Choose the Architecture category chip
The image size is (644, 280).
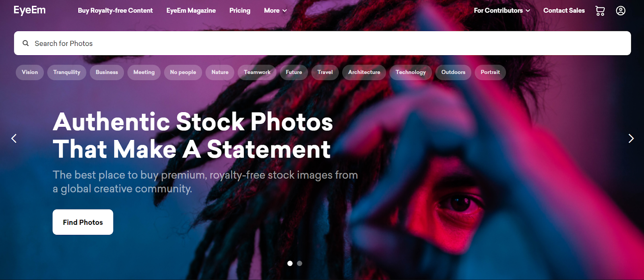364,73
